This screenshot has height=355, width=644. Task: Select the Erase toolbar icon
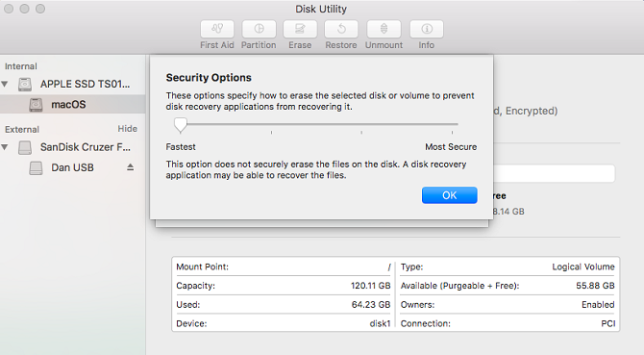tap(300, 29)
